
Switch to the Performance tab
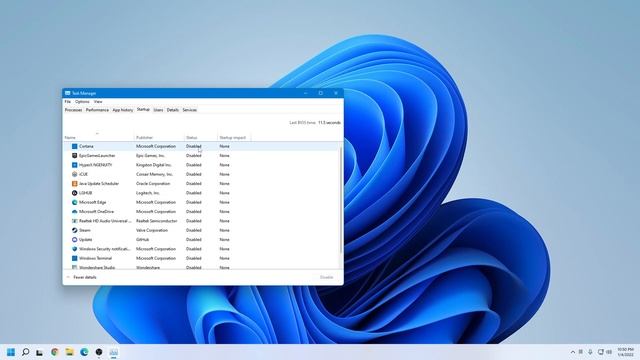tap(97, 110)
